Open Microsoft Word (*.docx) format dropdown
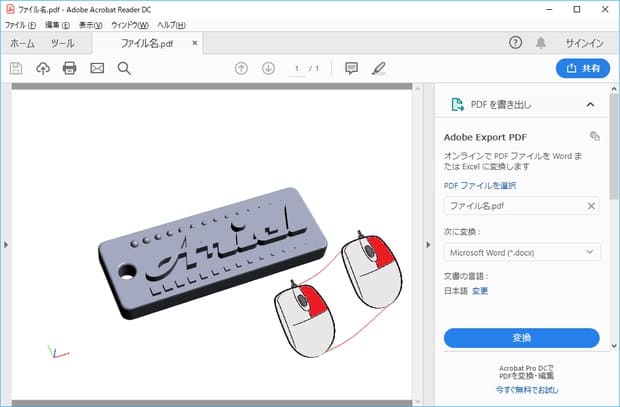 click(x=522, y=252)
